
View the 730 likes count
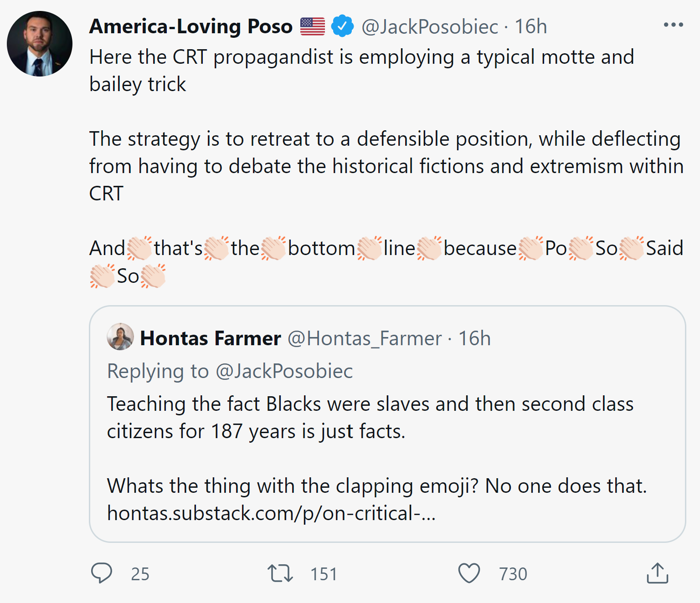513,574
